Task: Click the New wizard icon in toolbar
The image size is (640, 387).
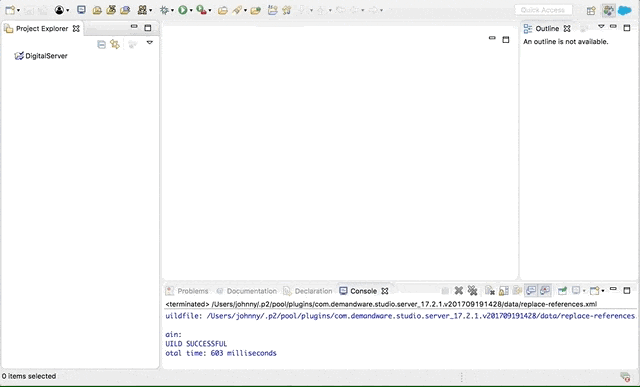Action: pos(10,10)
